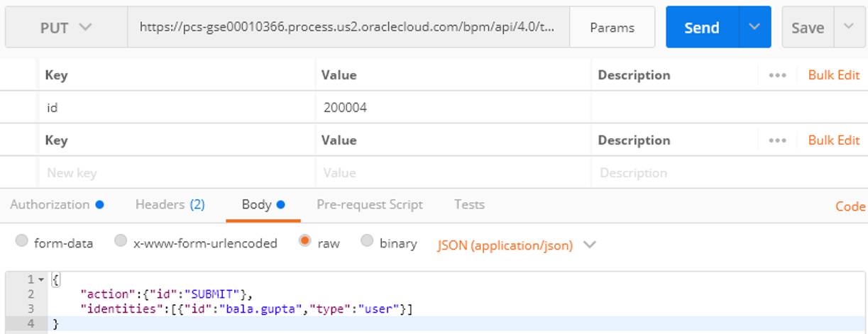The width and height of the screenshot is (868, 334).
Task: Click the request URL field
Action: pos(348,28)
